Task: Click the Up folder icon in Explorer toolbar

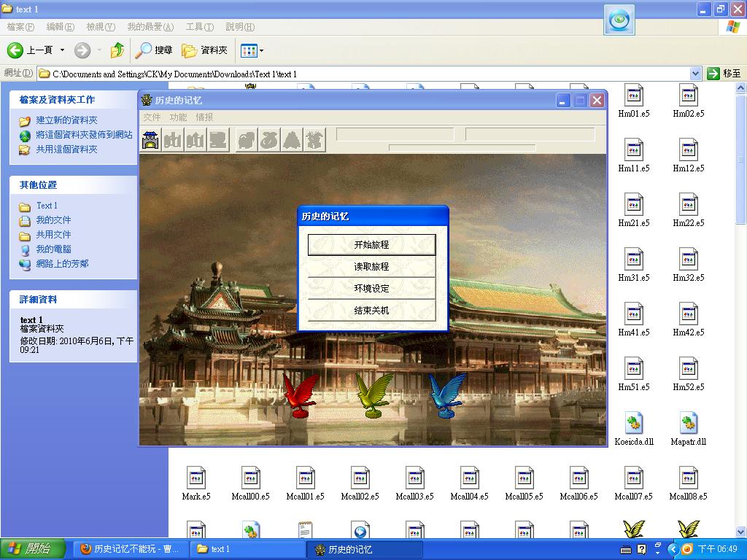Action: point(117,50)
